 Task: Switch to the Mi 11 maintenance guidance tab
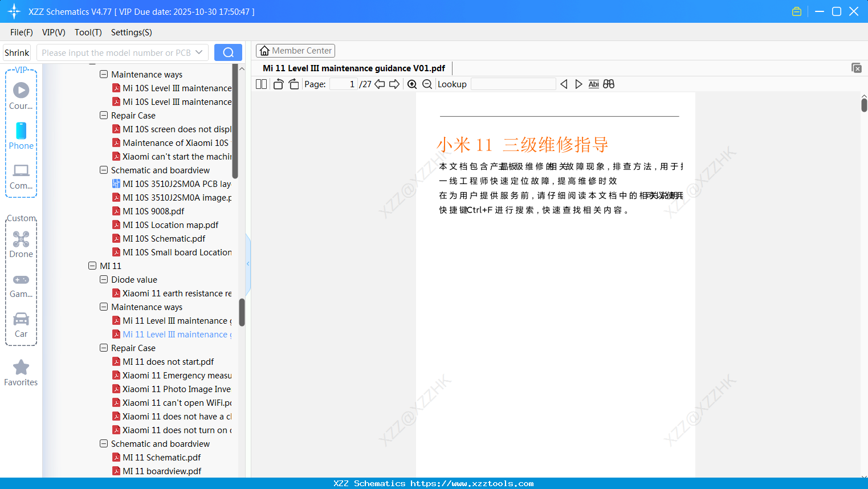[353, 68]
